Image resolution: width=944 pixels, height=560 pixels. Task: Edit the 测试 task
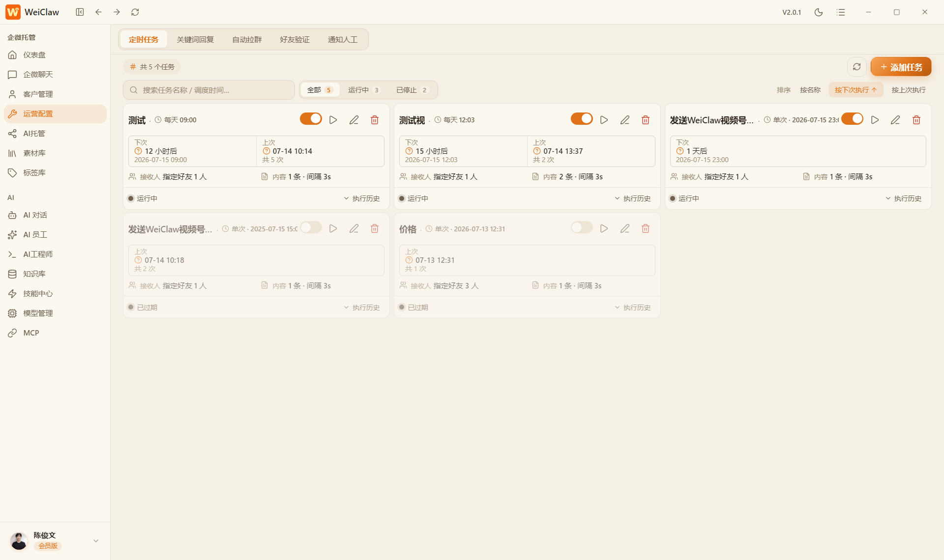(354, 120)
